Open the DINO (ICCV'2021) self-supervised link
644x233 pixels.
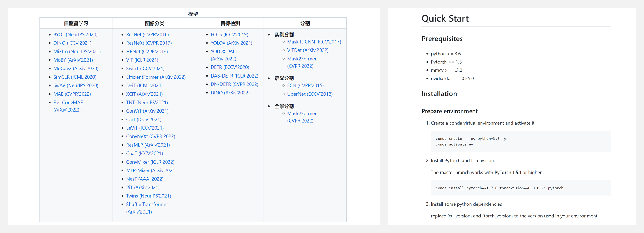click(x=73, y=43)
